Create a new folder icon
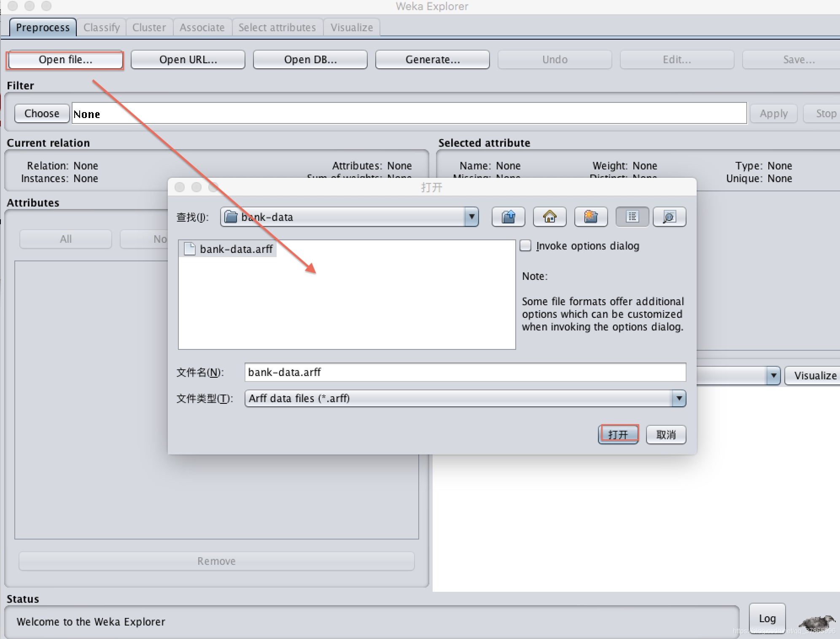The height and width of the screenshot is (639, 840). tap(591, 217)
